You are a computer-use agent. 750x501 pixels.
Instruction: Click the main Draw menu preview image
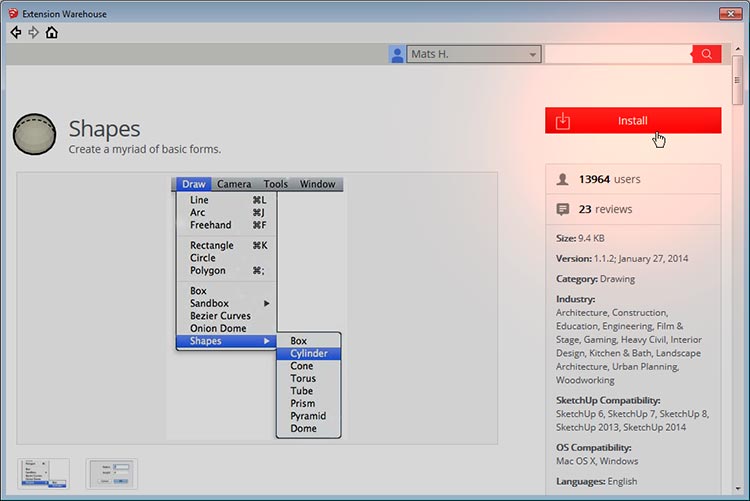257,308
